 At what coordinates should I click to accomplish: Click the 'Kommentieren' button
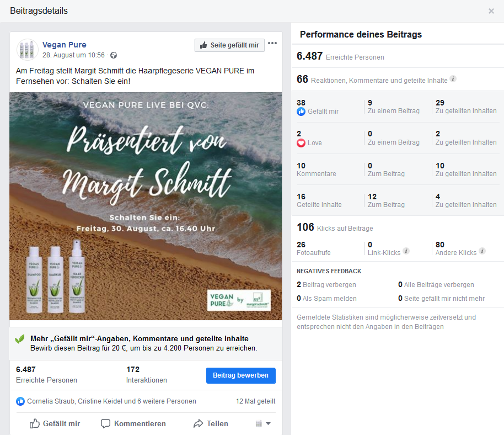(x=133, y=424)
